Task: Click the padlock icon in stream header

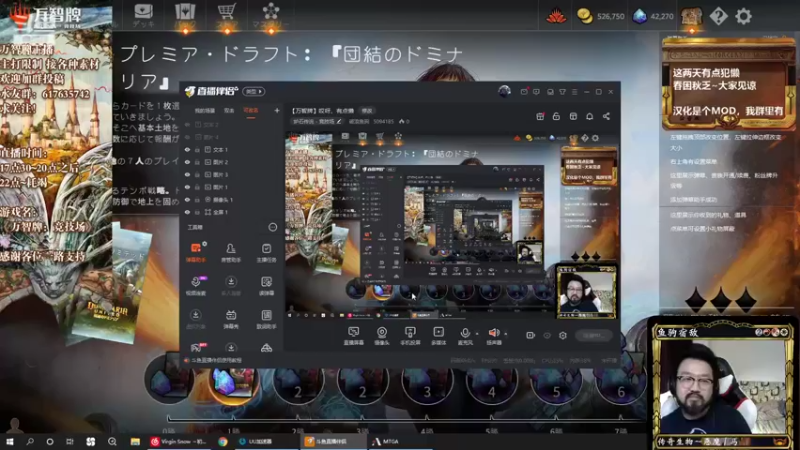Action: 556,116
